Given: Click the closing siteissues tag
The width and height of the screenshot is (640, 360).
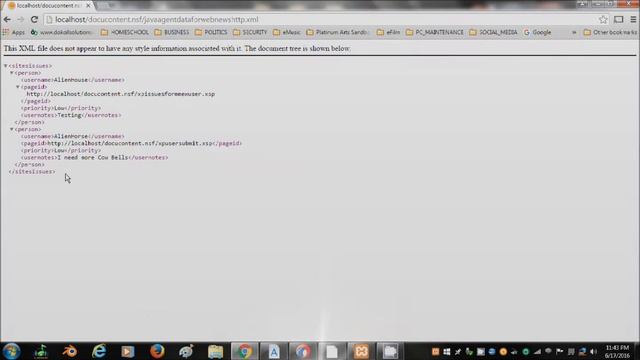Looking at the screenshot, I should (x=32, y=171).
